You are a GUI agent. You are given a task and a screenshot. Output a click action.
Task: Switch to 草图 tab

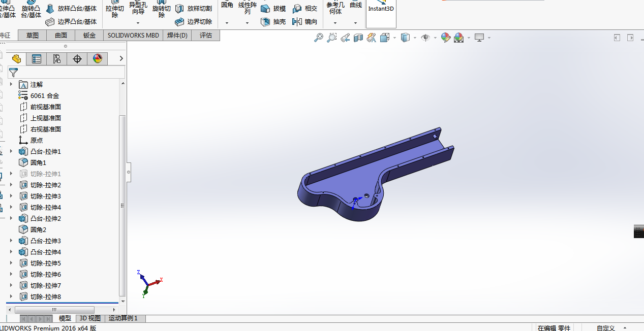click(33, 35)
